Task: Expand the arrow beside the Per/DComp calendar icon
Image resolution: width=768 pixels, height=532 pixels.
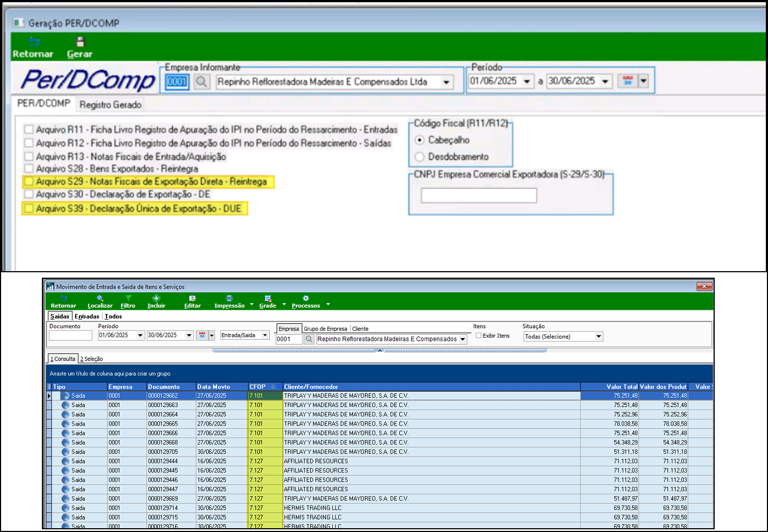Action: pyautogui.click(x=643, y=81)
